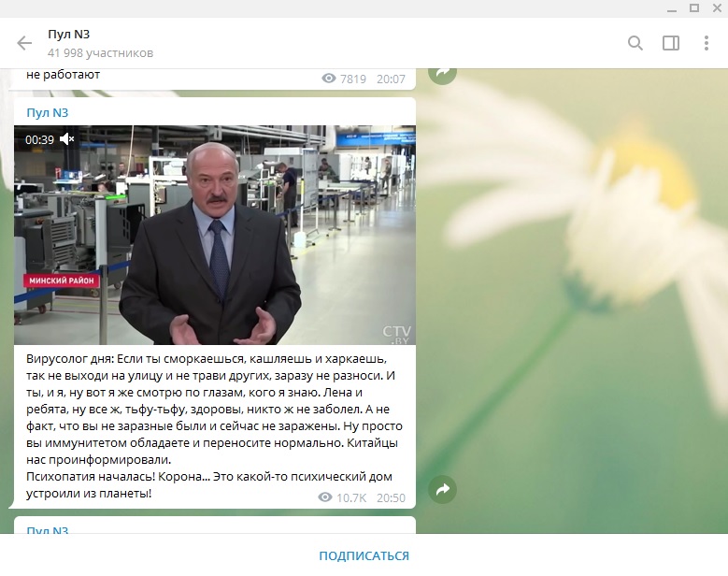Forward the video post using its share arrow
This screenshot has width=728, height=576.
pyautogui.click(x=443, y=489)
